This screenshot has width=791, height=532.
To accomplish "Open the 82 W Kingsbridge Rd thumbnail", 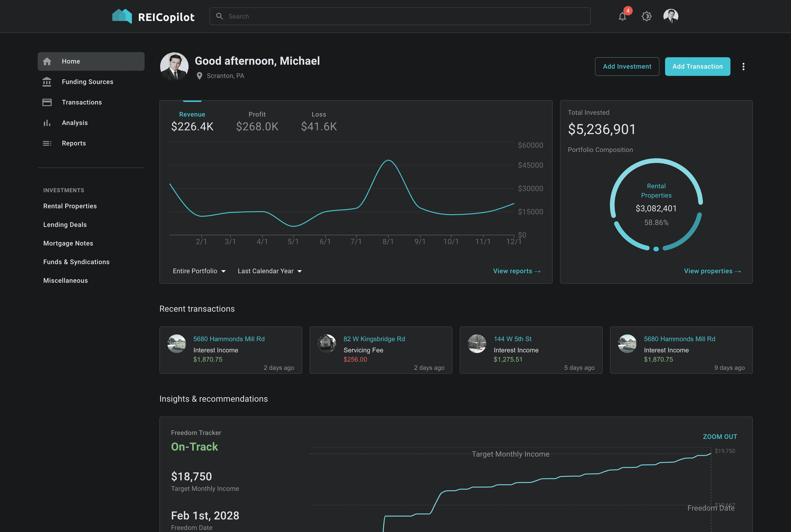I will coord(326,343).
